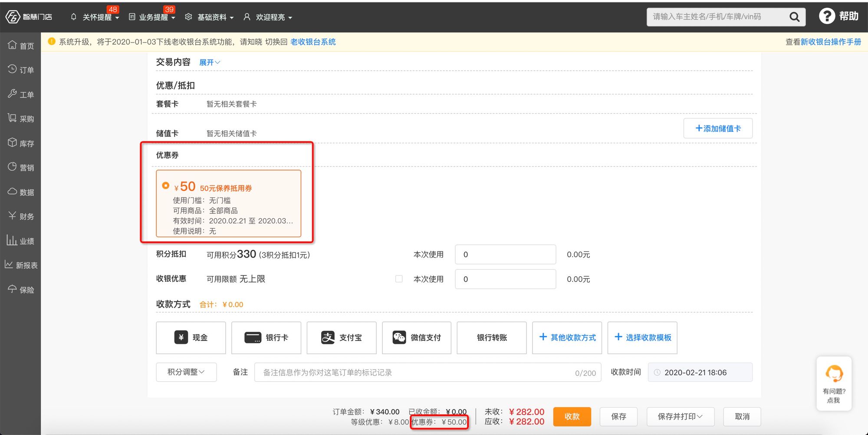Viewport: 868px width, 435px height.
Task: Expand the 交易内容 section via 展开
Action: pyautogui.click(x=210, y=62)
